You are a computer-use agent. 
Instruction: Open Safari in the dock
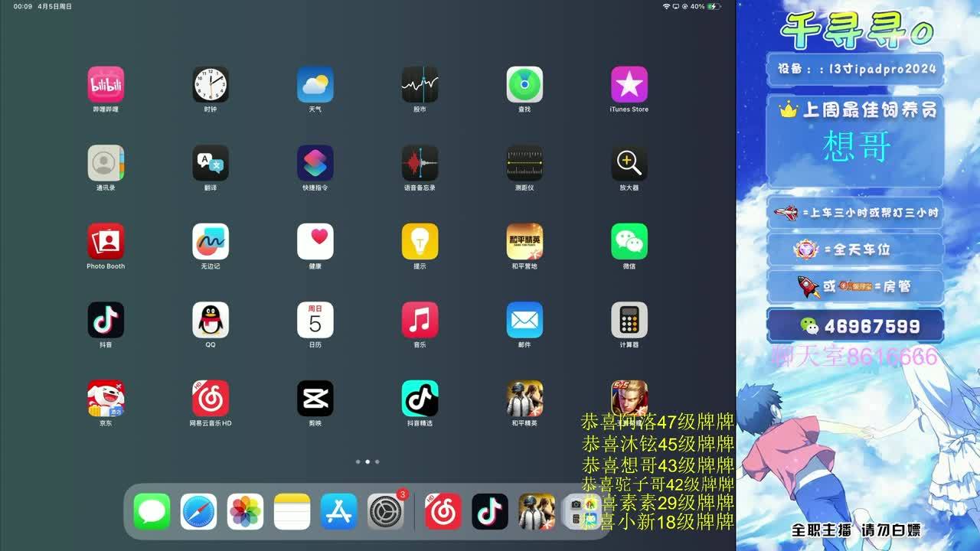[199, 512]
